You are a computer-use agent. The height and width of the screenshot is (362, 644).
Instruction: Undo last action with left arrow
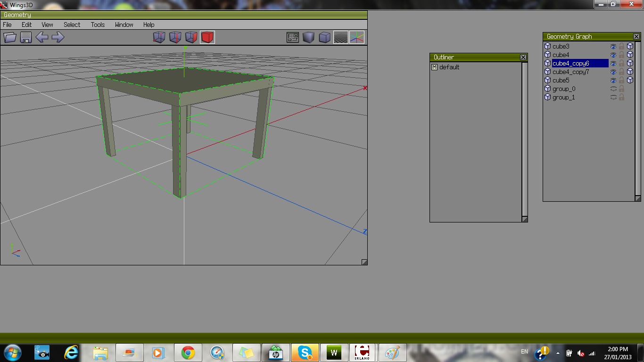[x=42, y=37]
